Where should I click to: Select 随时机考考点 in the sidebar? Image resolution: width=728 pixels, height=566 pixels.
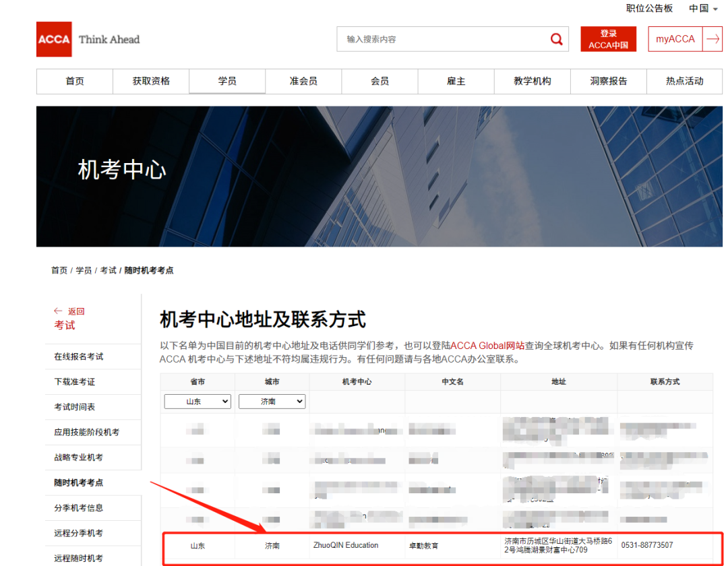tap(93, 483)
